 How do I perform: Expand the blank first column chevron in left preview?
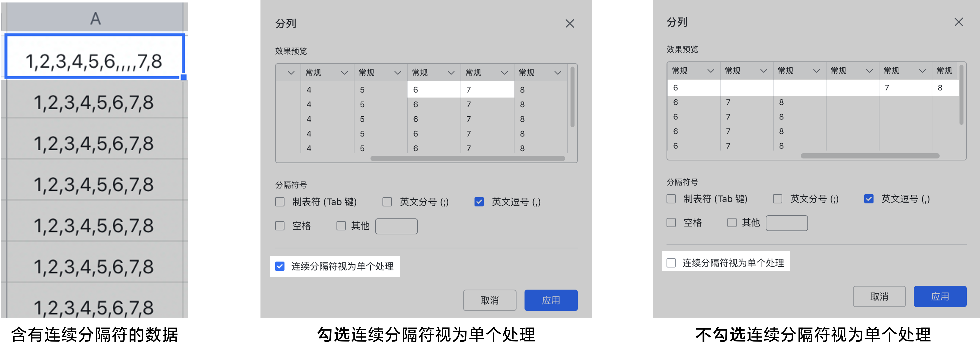[x=291, y=73]
